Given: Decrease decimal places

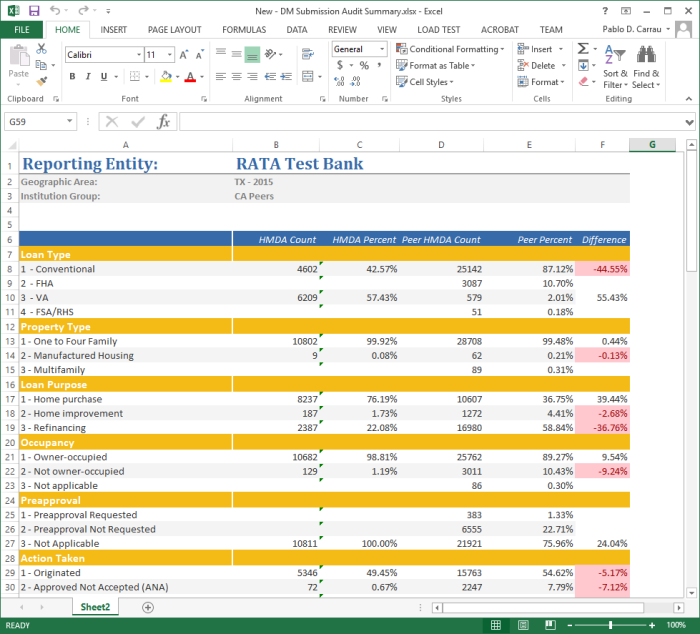Looking at the screenshot, I should pos(355,81).
